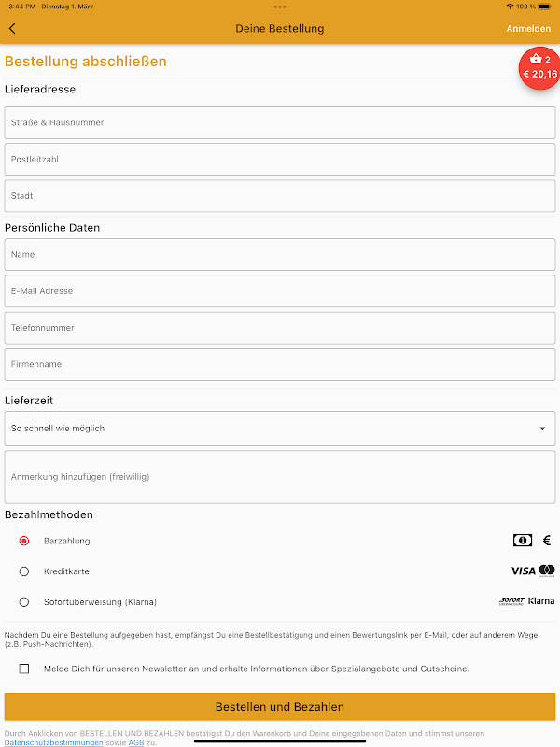Open the Datenschutzbestimmungen link
560x747 pixels.
54,742
